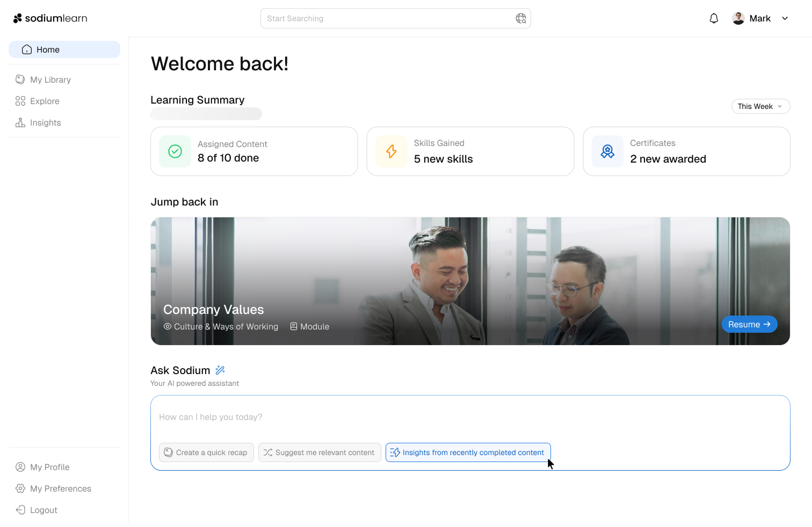
Task: Open the This Week period dropdown
Action: (x=760, y=106)
